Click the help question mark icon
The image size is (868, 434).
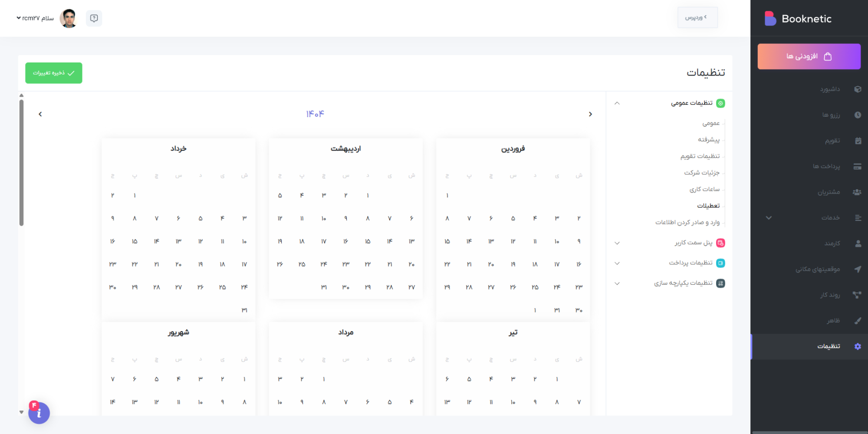click(x=94, y=18)
